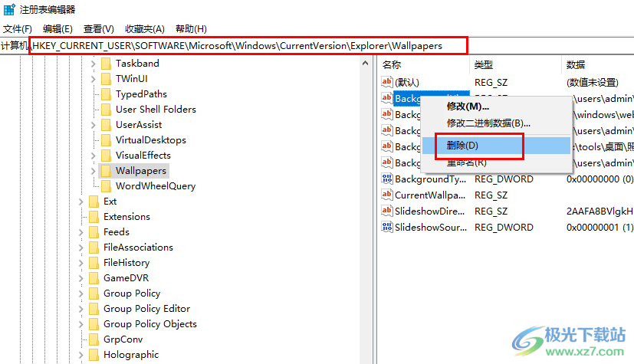Expand the Holographic key
Image resolution: width=634 pixels, height=364 pixels.
[80, 356]
